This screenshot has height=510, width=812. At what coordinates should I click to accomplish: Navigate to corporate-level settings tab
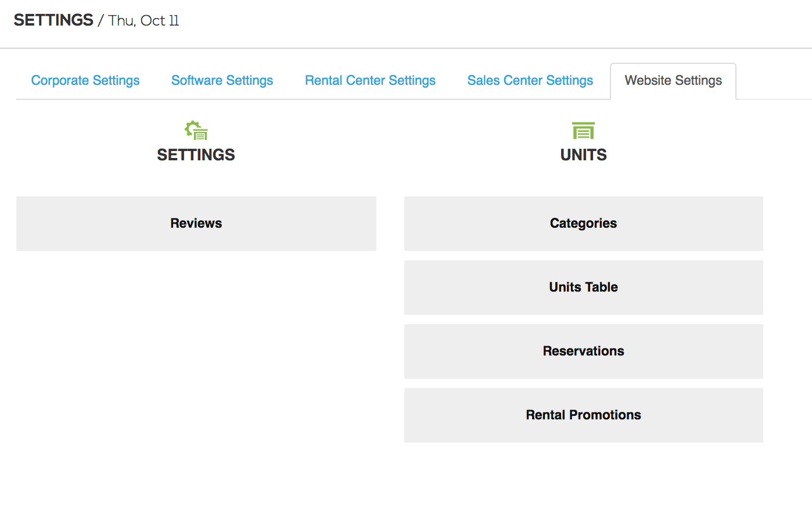click(x=85, y=81)
